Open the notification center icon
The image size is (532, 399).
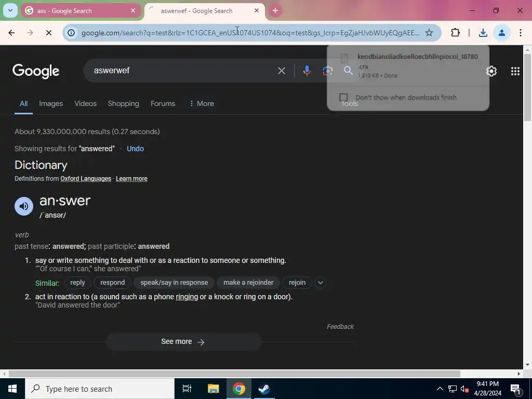pos(515,389)
